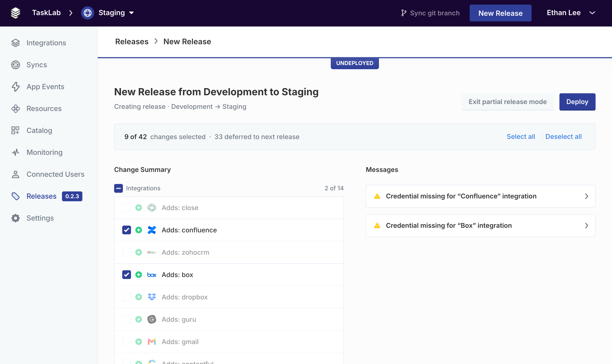Image resolution: width=612 pixels, height=364 pixels.
Task: Click the chevron after TaskLab in header
Action: point(71,13)
